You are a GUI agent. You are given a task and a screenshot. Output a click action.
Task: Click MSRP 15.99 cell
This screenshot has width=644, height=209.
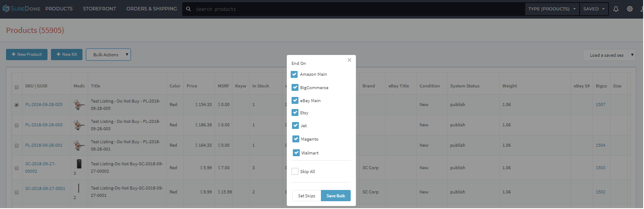[x=225, y=192]
